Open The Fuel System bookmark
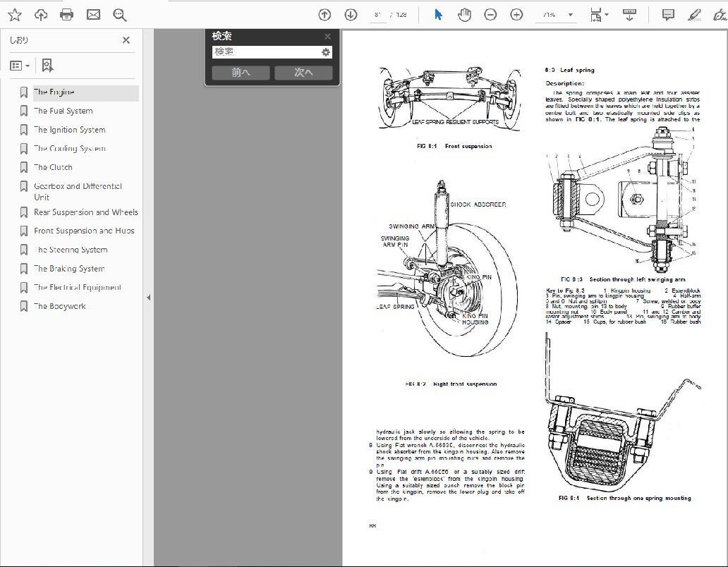This screenshot has width=728, height=567. (63, 111)
